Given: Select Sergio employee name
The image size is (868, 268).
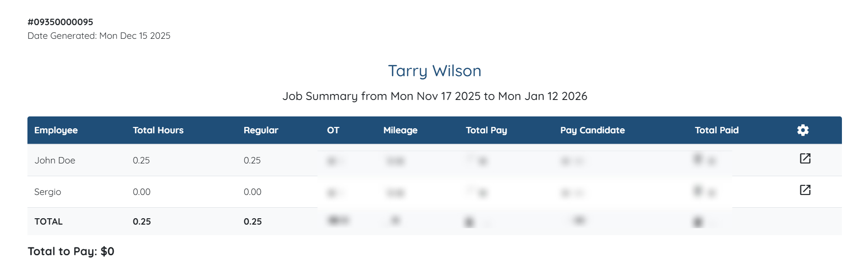Looking at the screenshot, I should click(48, 192).
